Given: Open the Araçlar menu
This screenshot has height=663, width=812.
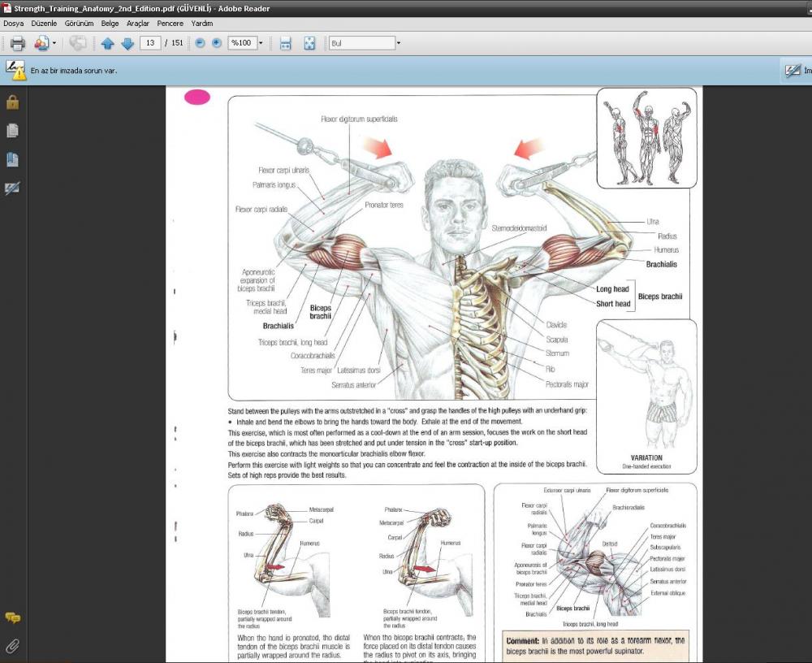Looking at the screenshot, I should tap(138, 24).
